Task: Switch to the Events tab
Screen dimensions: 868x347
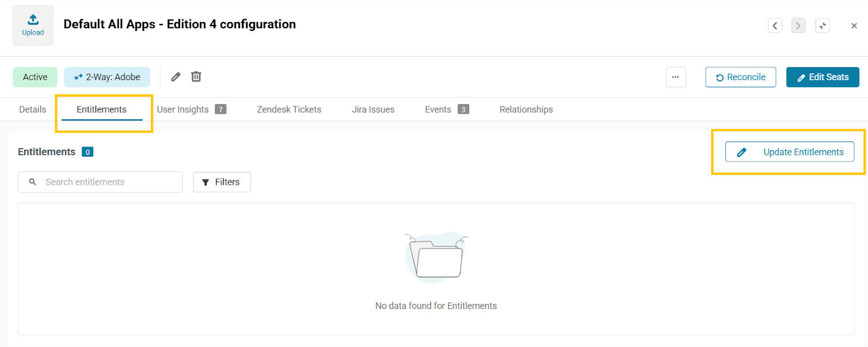Action: pyautogui.click(x=438, y=110)
